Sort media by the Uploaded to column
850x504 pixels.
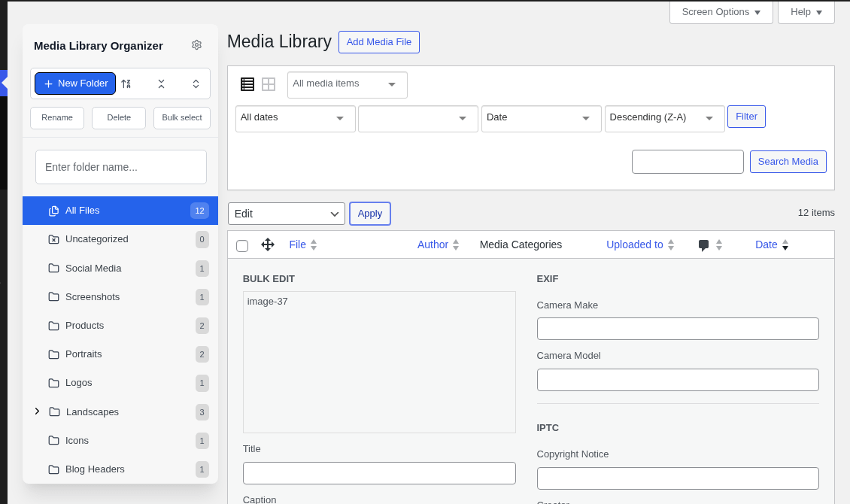coord(634,244)
